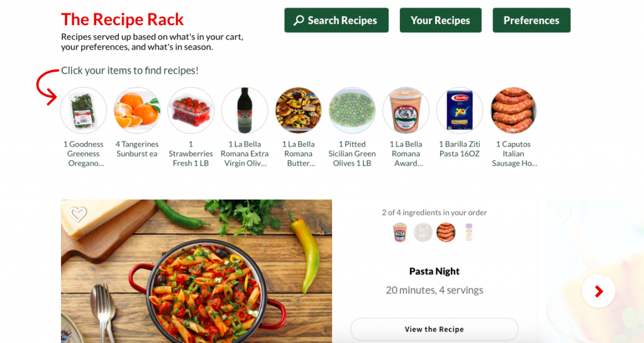
Task: Click the Pitted Sicilian Green Olives item
Action: point(352,110)
